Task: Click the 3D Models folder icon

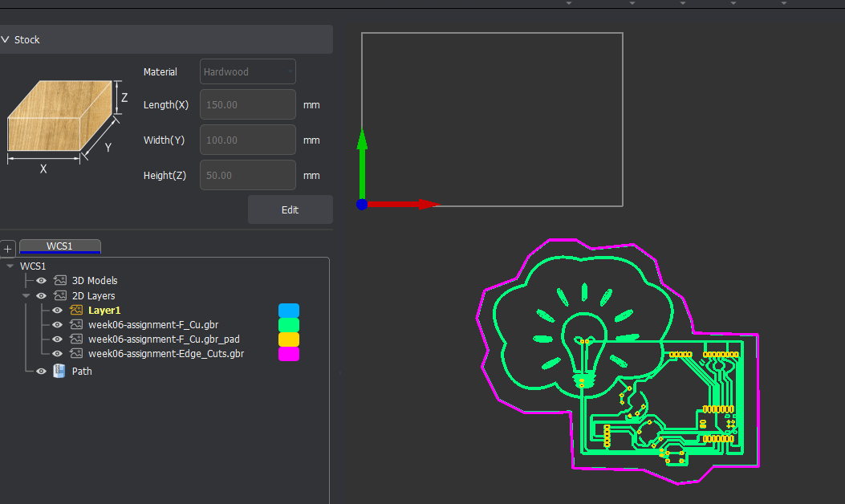Action: pos(60,280)
